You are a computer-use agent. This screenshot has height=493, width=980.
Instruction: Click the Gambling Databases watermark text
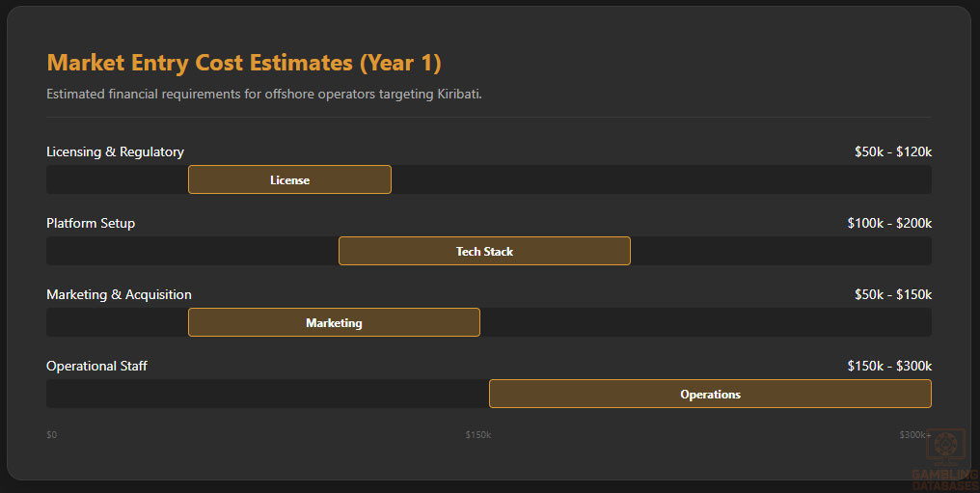[x=945, y=479]
